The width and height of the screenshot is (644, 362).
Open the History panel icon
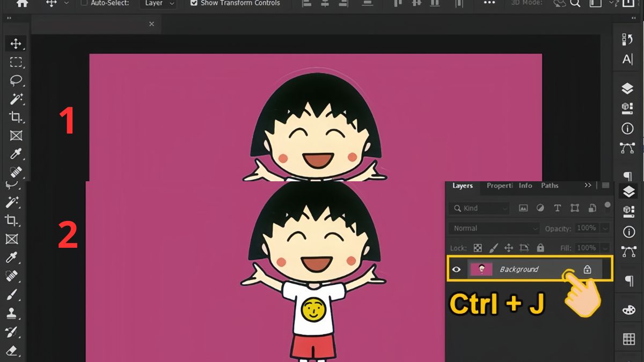pyautogui.click(x=627, y=39)
